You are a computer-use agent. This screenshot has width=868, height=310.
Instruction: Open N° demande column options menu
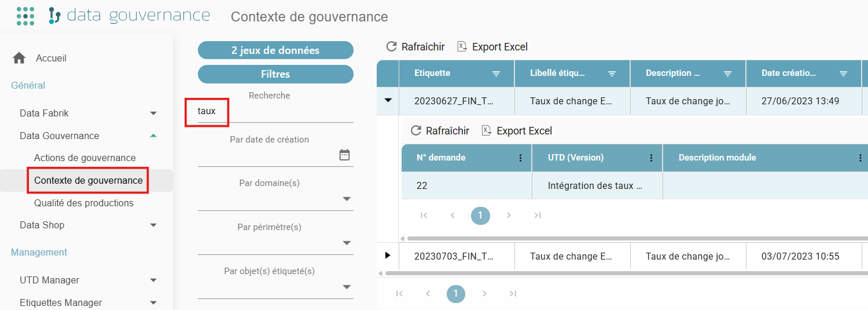[520, 158]
